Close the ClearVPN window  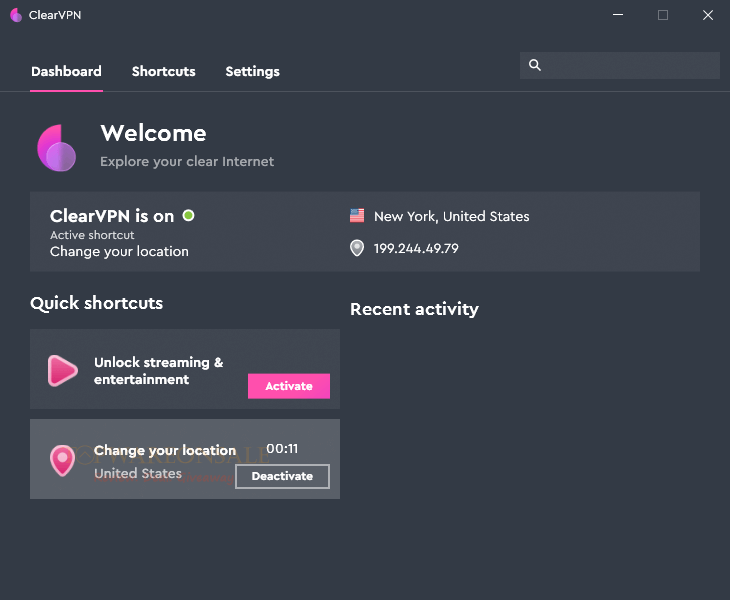point(708,15)
